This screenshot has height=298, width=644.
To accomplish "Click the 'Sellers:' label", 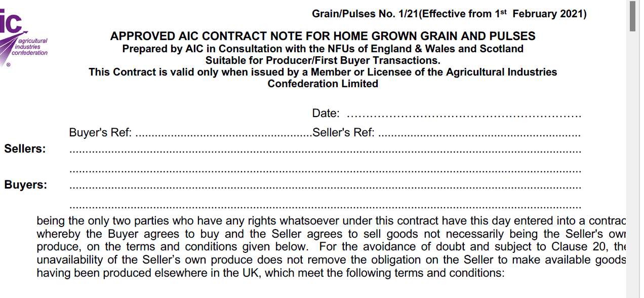I will [25, 149].
